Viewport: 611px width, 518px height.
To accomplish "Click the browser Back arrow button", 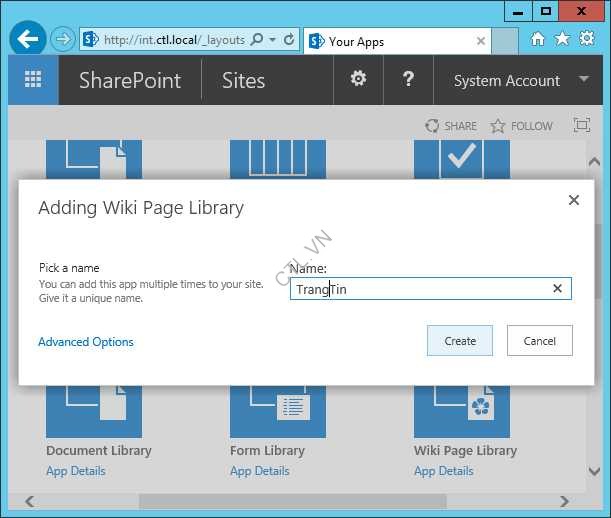I will click(28, 40).
